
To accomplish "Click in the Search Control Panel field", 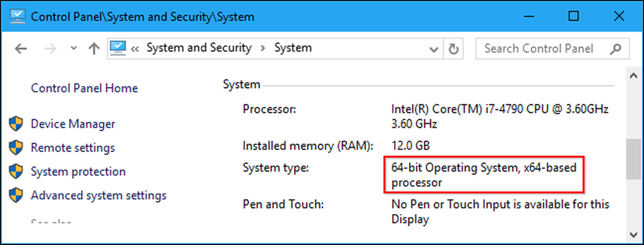I will pos(553,49).
